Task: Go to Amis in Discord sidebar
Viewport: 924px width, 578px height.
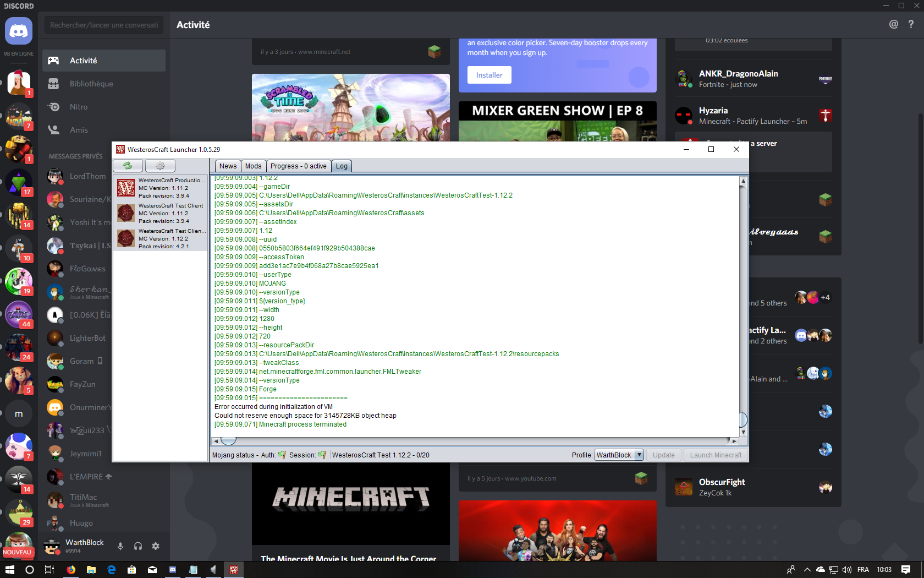Action: tap(104, 130)
